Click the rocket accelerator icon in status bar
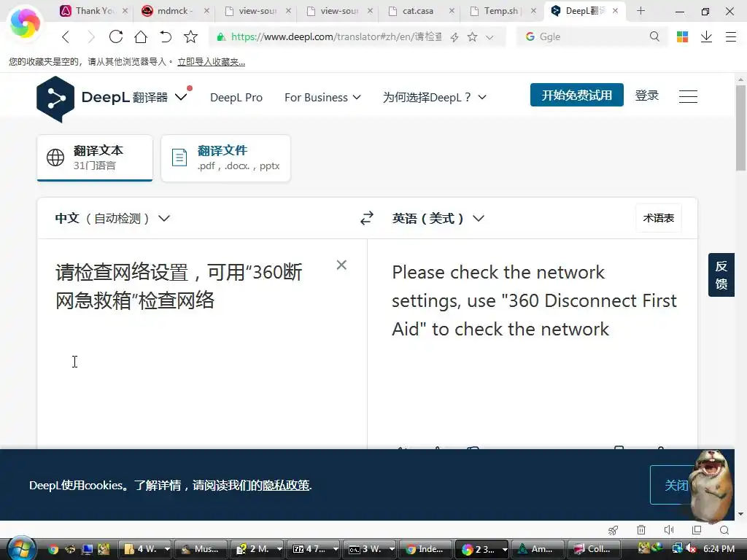Viewport: 747px width, 560px height. point(613,530)
